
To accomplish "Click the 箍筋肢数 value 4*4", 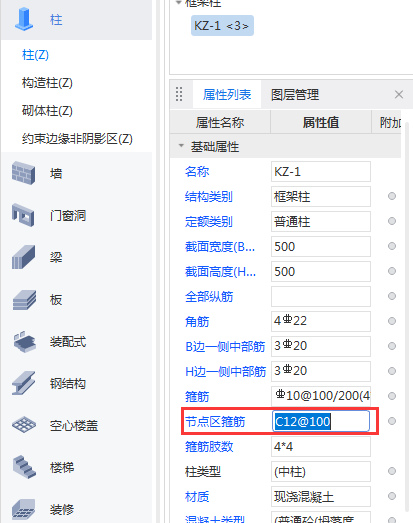I will (x=321, y=447).
